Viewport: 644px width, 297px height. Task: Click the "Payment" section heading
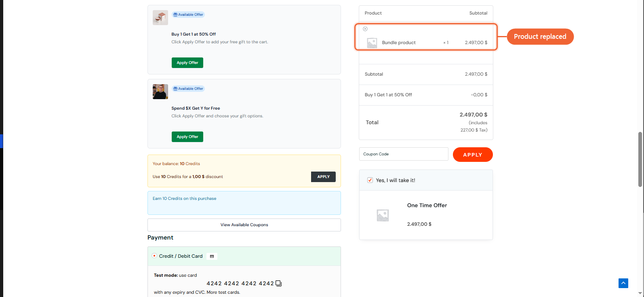click(160, 238)
